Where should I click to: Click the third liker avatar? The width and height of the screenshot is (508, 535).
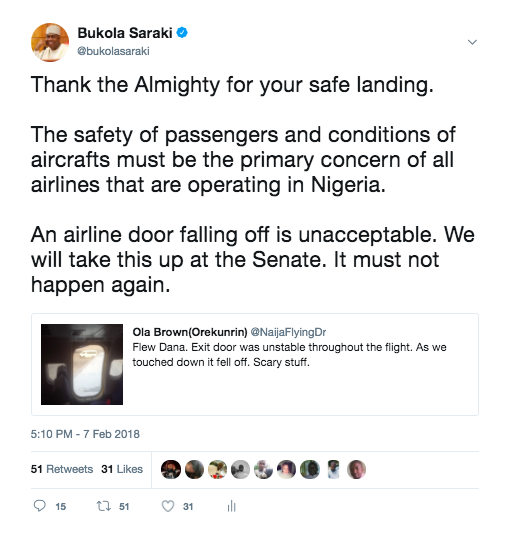tap(217, 469)
